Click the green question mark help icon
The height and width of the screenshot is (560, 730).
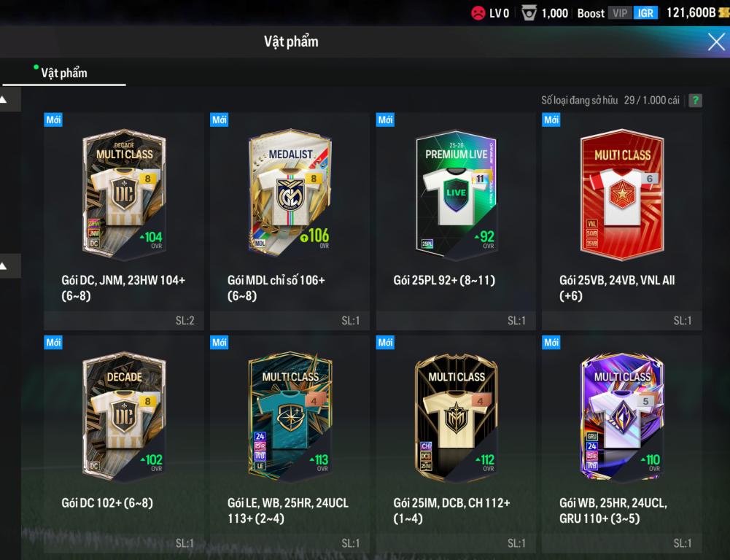click(x=695, y=100)
